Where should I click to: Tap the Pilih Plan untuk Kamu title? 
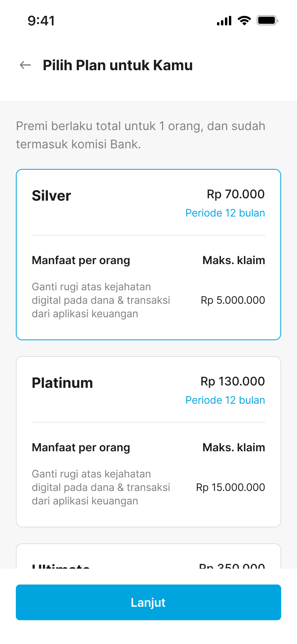118,65
